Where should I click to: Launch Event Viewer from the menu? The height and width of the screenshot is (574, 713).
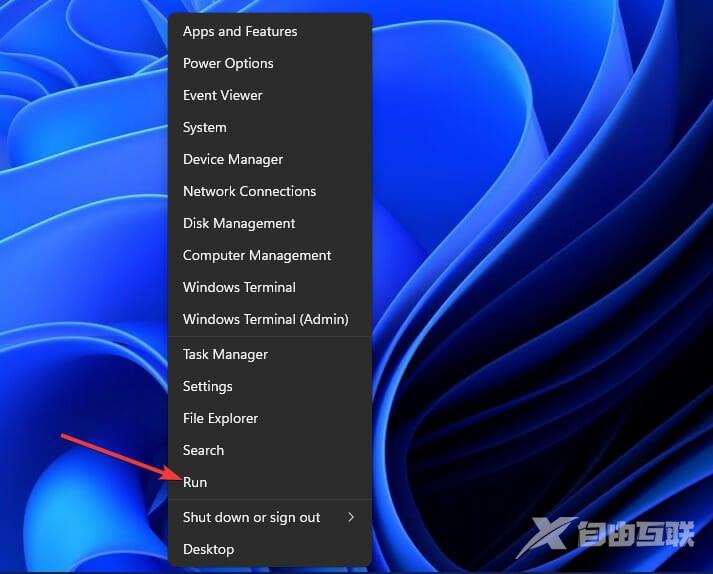pyautogui.click(x=223, y=95)
